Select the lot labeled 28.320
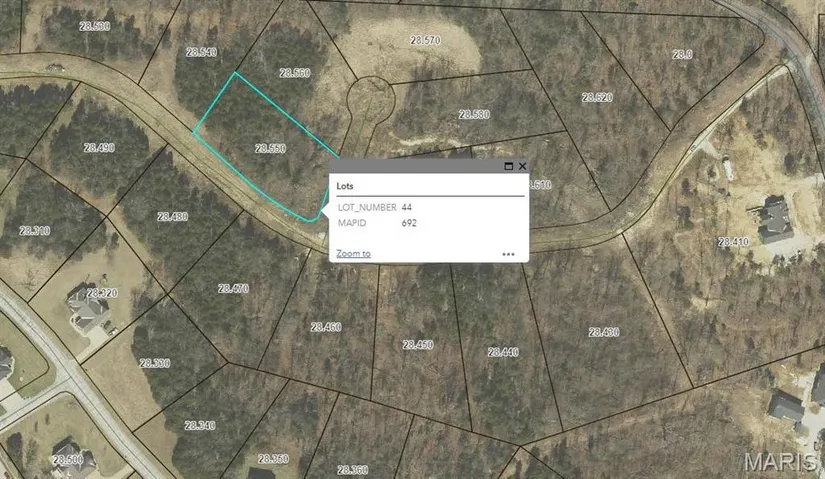 tap(101, 293)
